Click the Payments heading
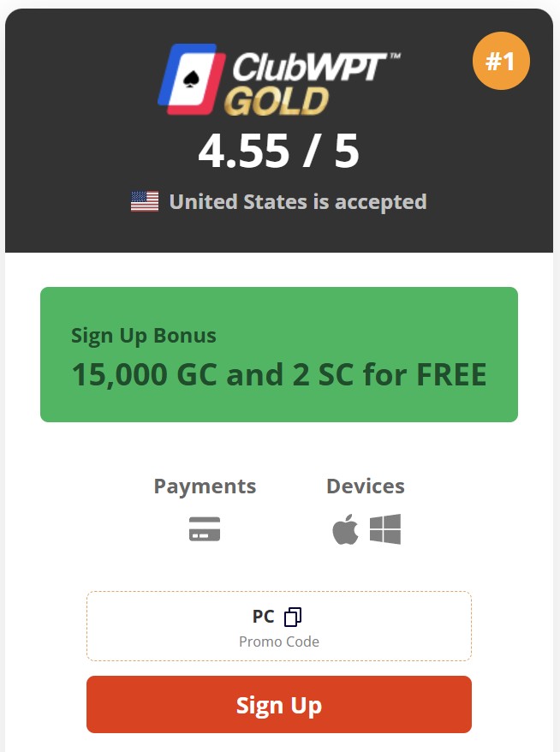This screenshot has width=560, height=752. point(205,486)
